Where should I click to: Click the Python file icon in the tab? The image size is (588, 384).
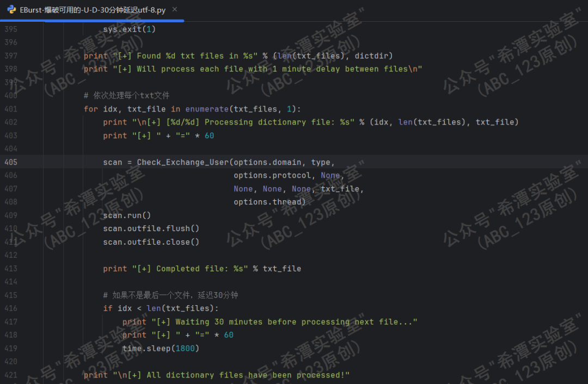tap(11, 9)
